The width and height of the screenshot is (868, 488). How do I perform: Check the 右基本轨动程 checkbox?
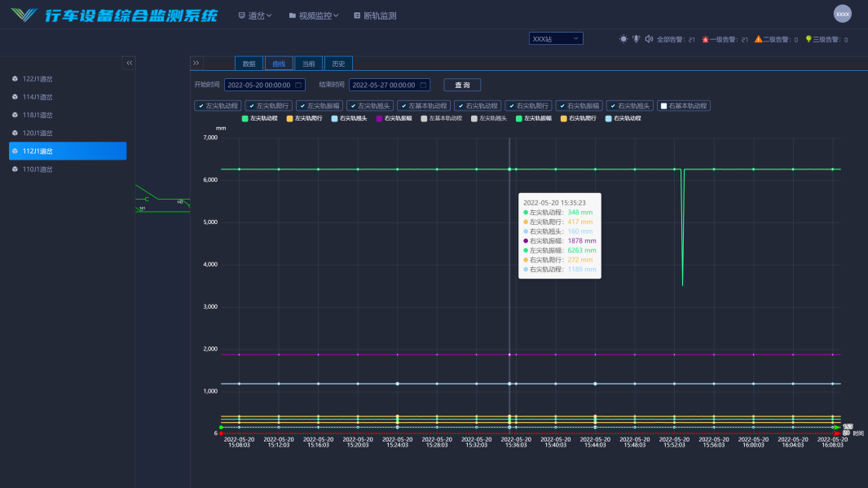[663, 106]
